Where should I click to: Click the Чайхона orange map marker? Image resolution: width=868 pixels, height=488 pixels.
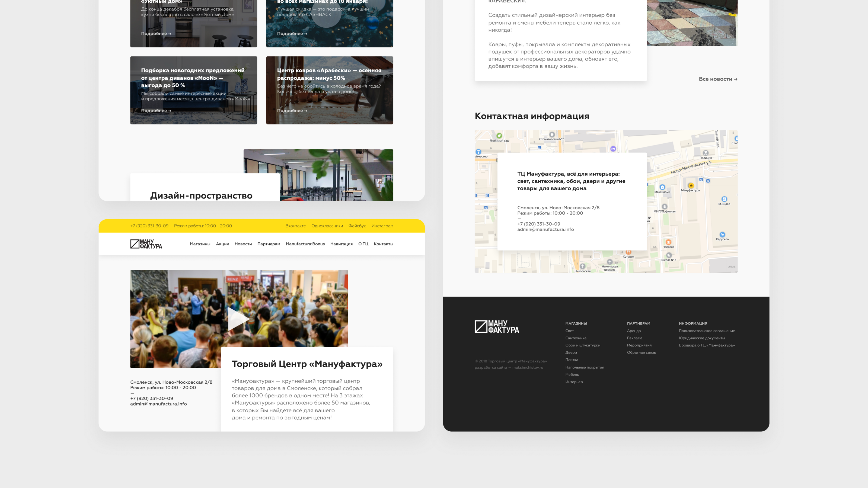click(669, 242)
